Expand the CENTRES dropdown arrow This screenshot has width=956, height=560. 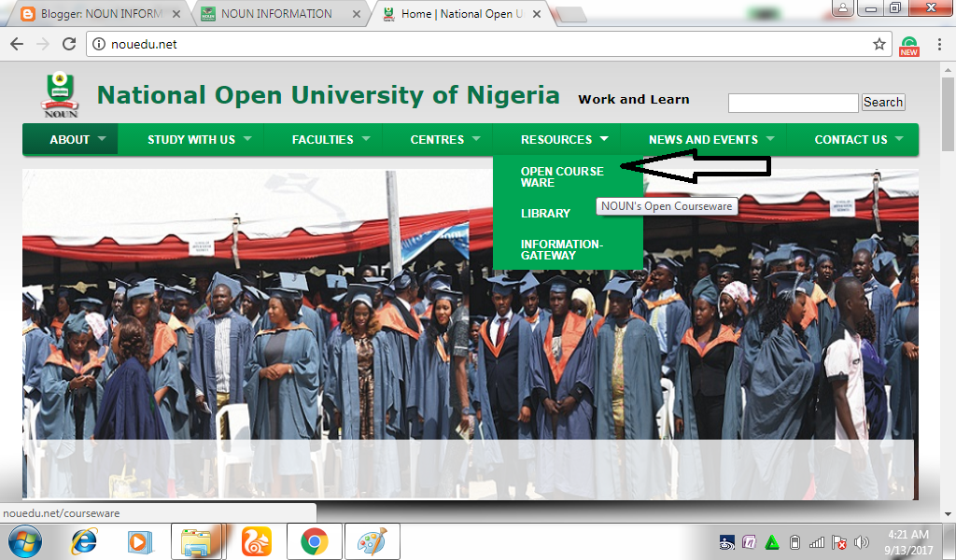[x=476, y=139]
